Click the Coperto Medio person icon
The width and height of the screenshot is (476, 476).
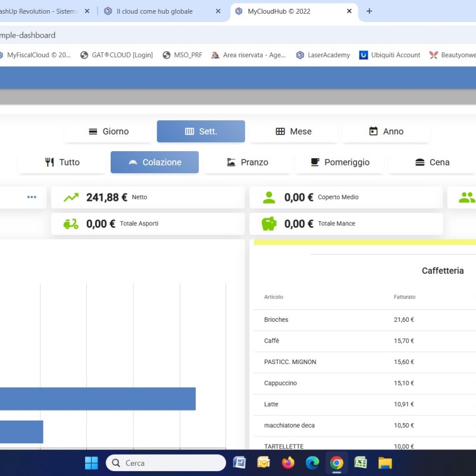tap(270, 196)
